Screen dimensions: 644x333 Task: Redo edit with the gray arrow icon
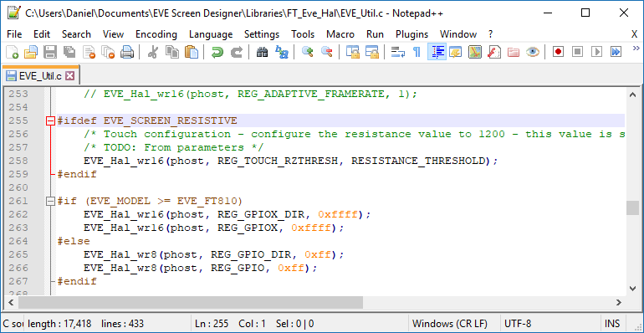pyautogui.click(x=236, y=52)
